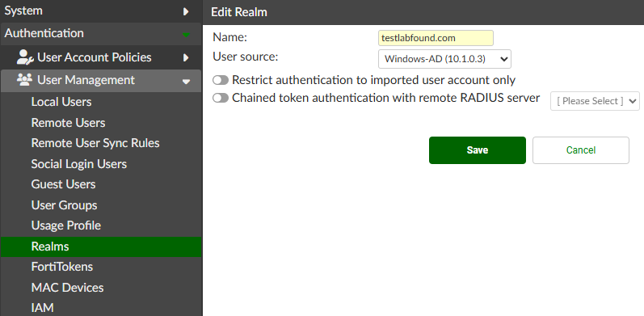Go to Remote Users

tap(68, 123)
